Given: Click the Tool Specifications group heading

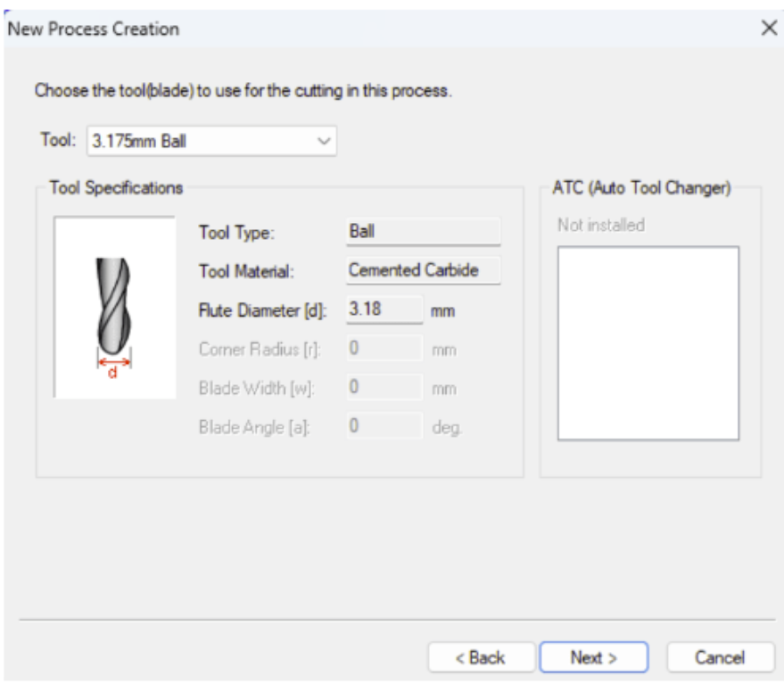Looking at the screenshot, I should tap(116, 188).
